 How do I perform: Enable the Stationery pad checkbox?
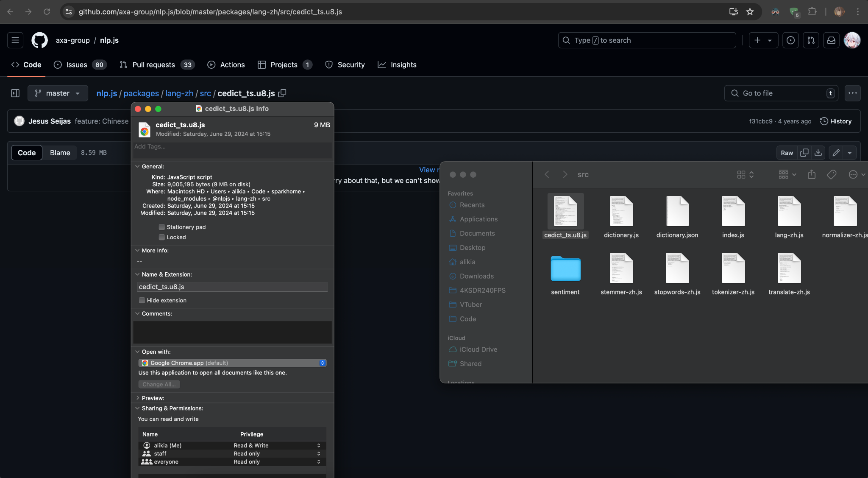point(162,227)
